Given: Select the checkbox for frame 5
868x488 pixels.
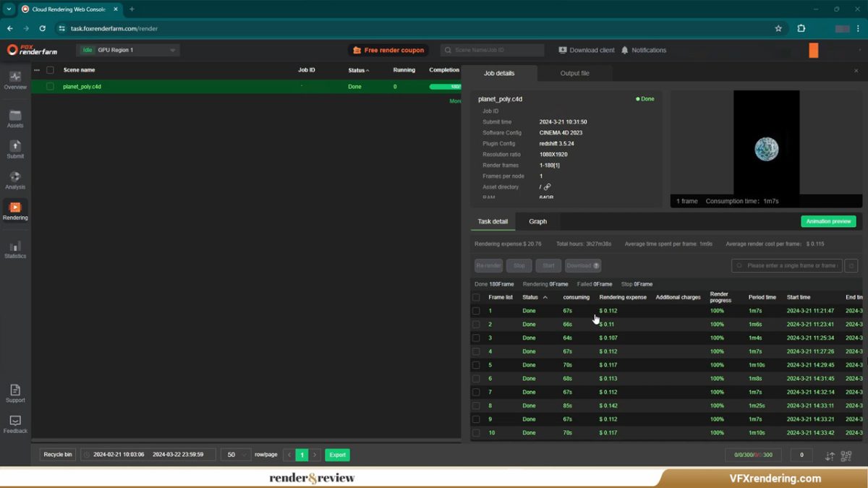Looking at the screenshot, I should [x=476, y=365].
